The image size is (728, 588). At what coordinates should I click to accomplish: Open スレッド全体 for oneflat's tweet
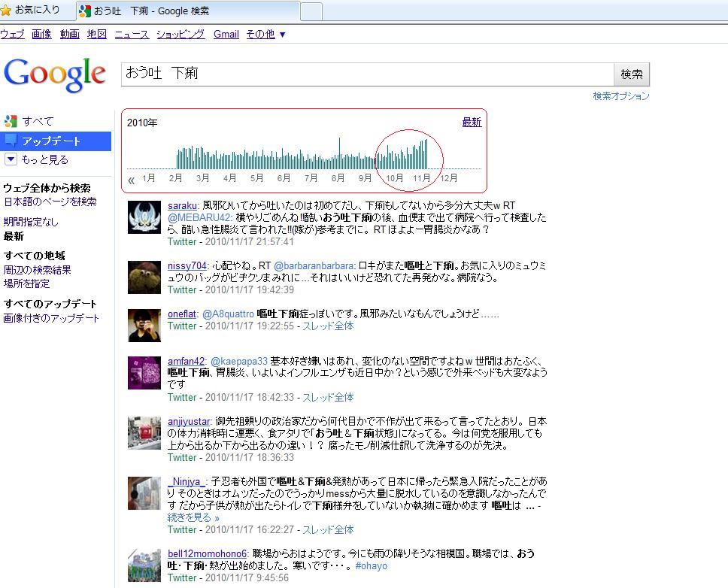[328, 326]
